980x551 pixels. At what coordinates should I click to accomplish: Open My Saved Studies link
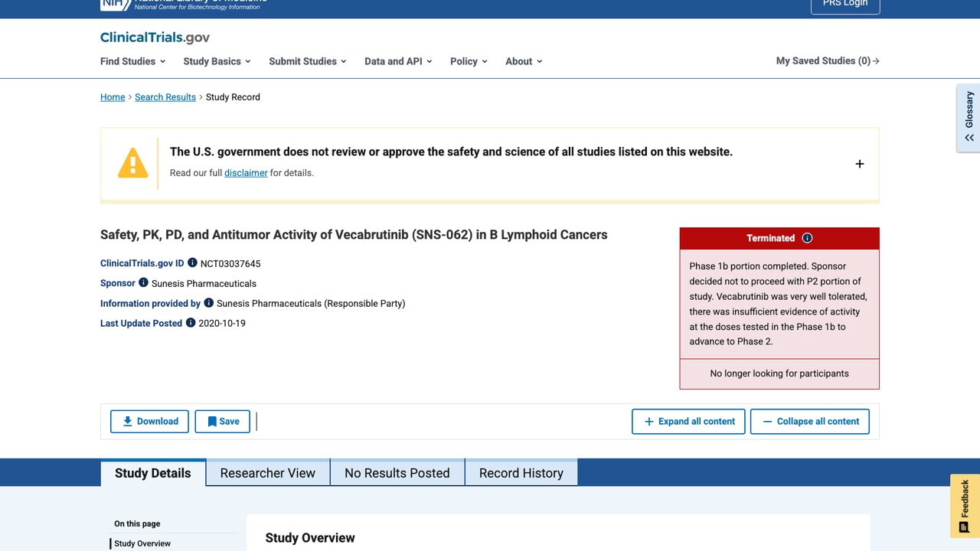(x=828, y=61)
